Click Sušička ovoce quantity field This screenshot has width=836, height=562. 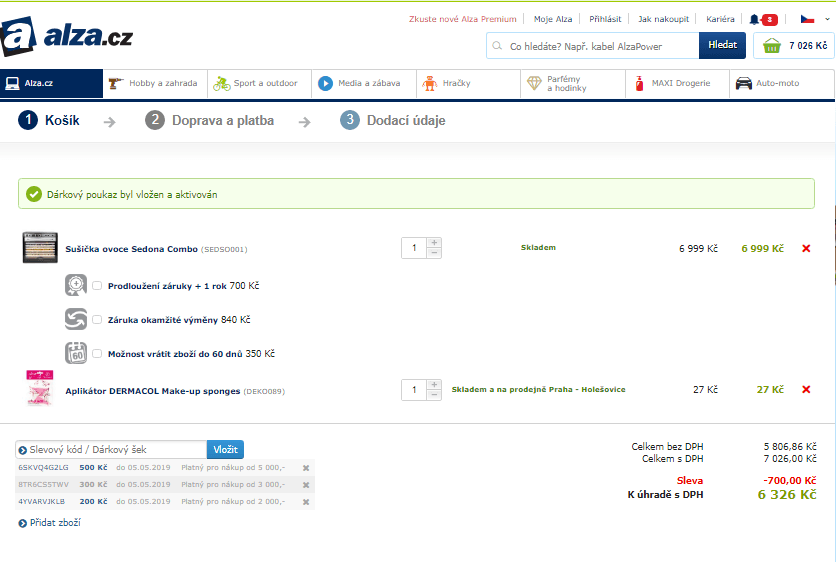point(414,248)
